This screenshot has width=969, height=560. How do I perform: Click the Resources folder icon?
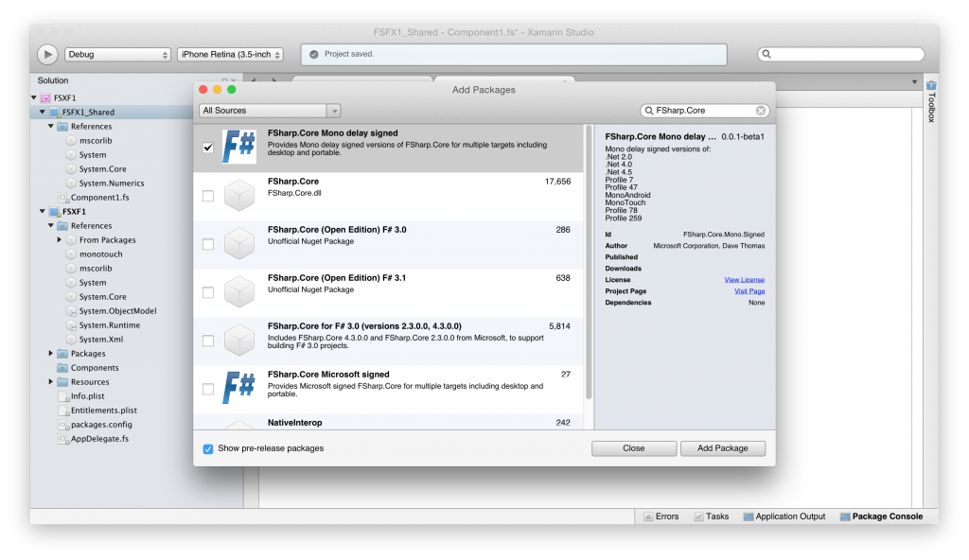point(62,382)
